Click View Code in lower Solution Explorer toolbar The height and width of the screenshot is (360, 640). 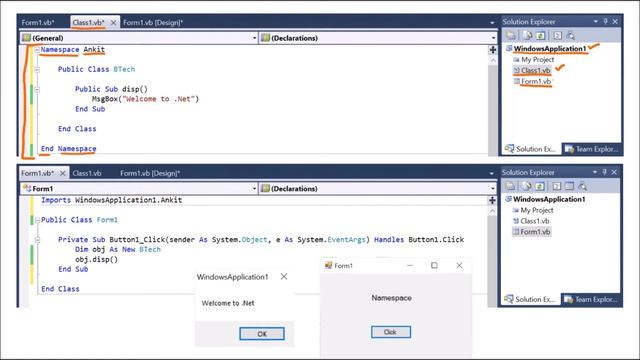(x=556, y=186)
